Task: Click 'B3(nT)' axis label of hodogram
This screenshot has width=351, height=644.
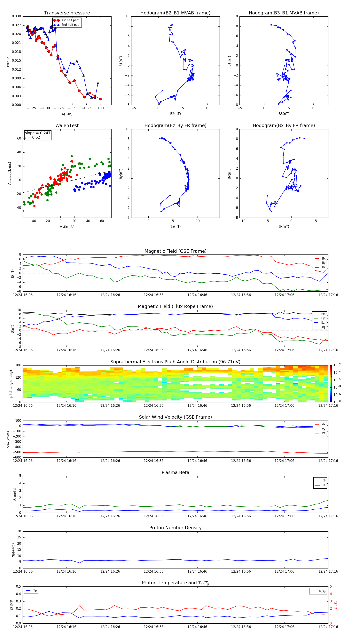Action: (x=284, y=114)
